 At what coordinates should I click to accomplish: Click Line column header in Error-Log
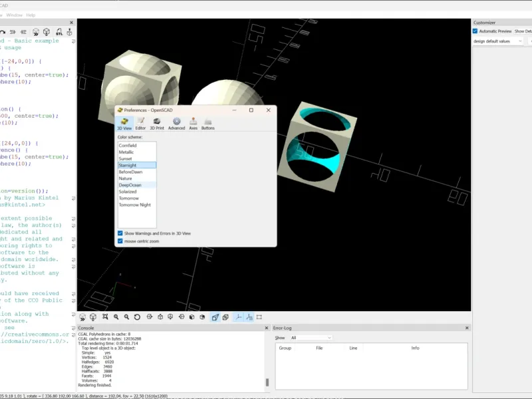tap(353, 348)
